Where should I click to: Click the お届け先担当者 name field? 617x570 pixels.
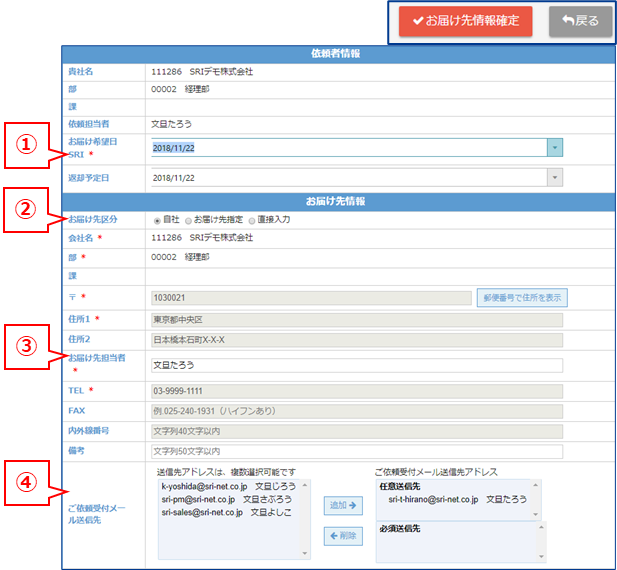(356, 365)
